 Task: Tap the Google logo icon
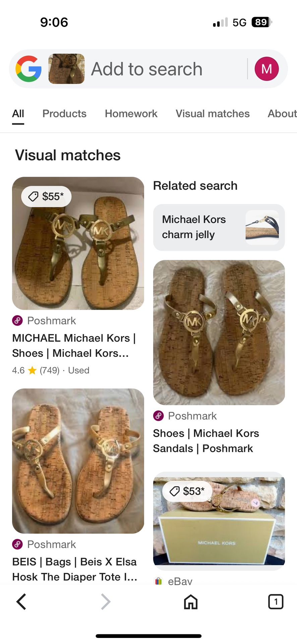[x=28, y=69]
